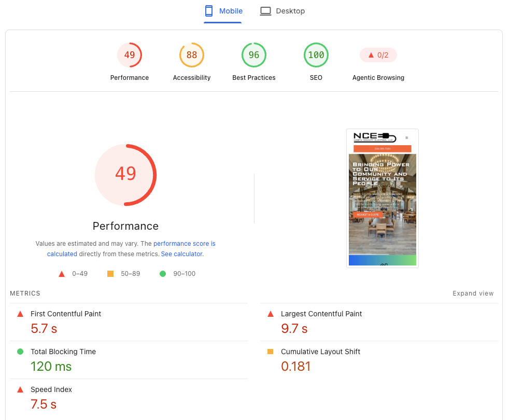Click the 50–89 legend range text

click(x=131, y=274)
